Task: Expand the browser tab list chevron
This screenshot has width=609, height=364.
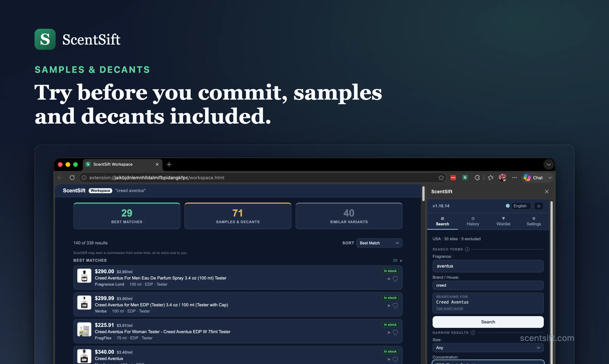Action: pos(549,164)
